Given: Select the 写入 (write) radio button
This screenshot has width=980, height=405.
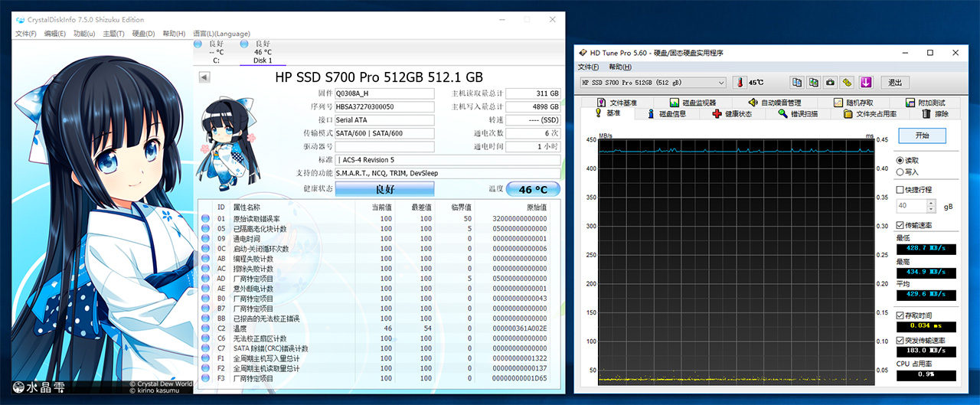Looking at the screenshot, I should click(x=900, y=172).
